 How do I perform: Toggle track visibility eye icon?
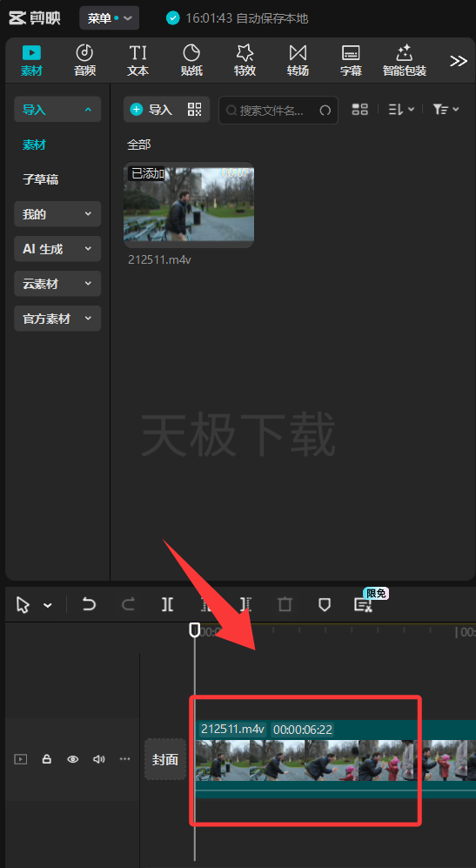point(72,759)
